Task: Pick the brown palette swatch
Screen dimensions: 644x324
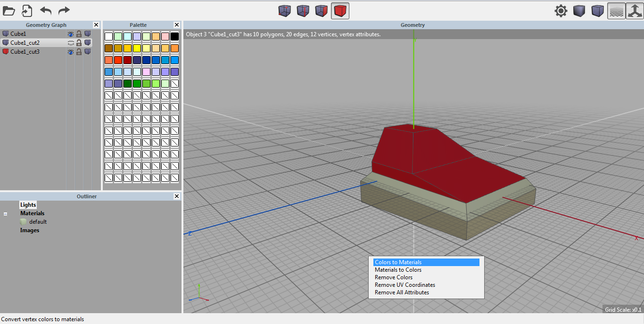Action: coord(108,48)
